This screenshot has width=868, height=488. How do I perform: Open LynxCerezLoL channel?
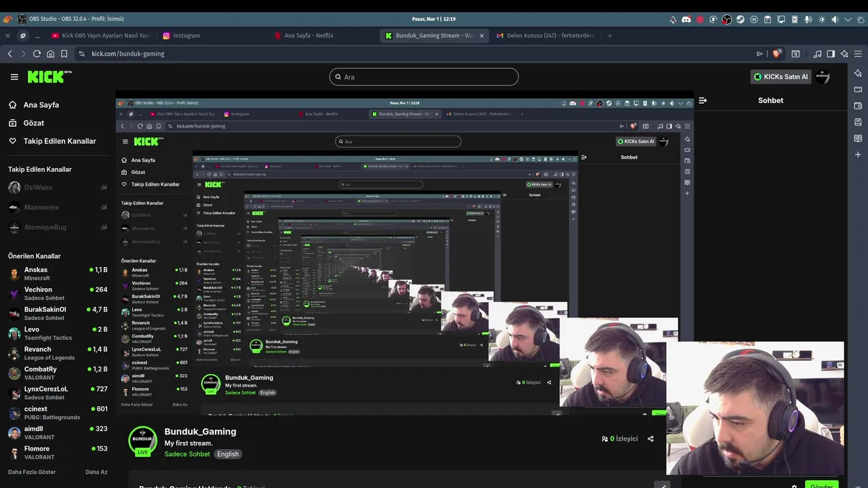[x=58, y=393]
